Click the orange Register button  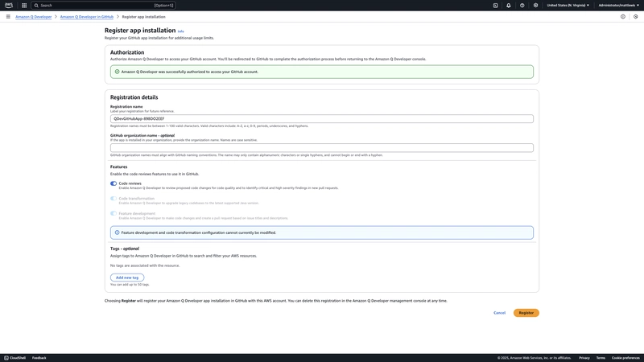coord(526,313)
